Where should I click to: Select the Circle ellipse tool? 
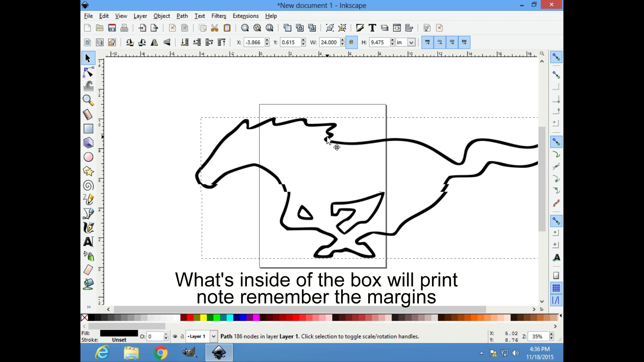point(88,157)
